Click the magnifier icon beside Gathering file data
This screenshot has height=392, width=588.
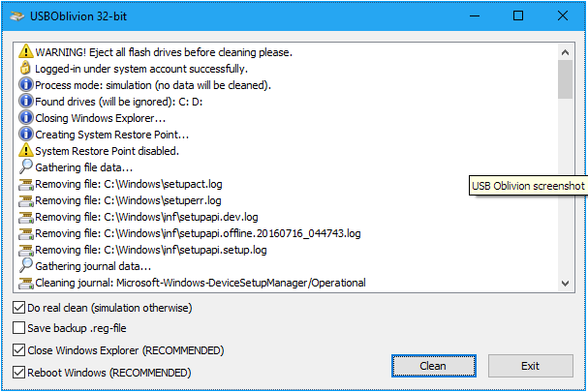coord(26,166)
